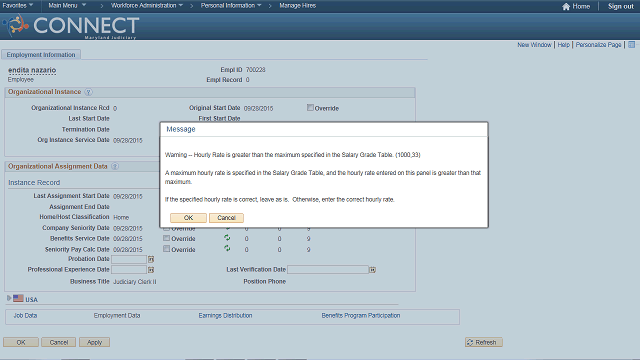
Task: Toggle Override checkbox for Seniority Pay Calc Date
Action: tap(166, 249)
